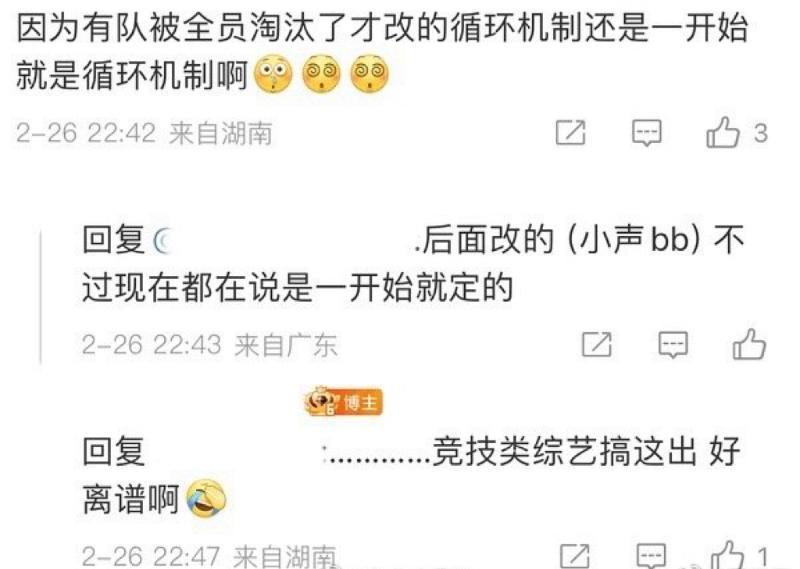Image resolution: width=800 pixels, height=569 pixels.
Task: Open the reply icon on the 来自广东 reply
Action: pyautogui.click(x=673, y=345)
